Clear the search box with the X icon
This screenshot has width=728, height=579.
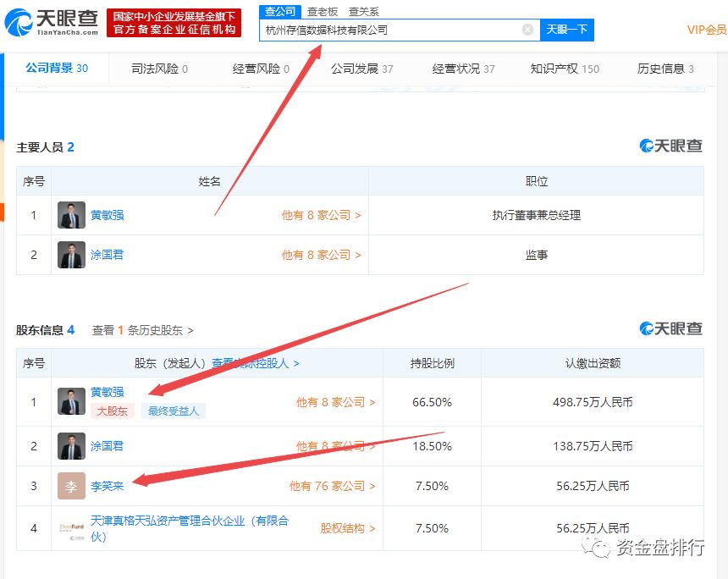pyautogui.click(x=527, y=30)
